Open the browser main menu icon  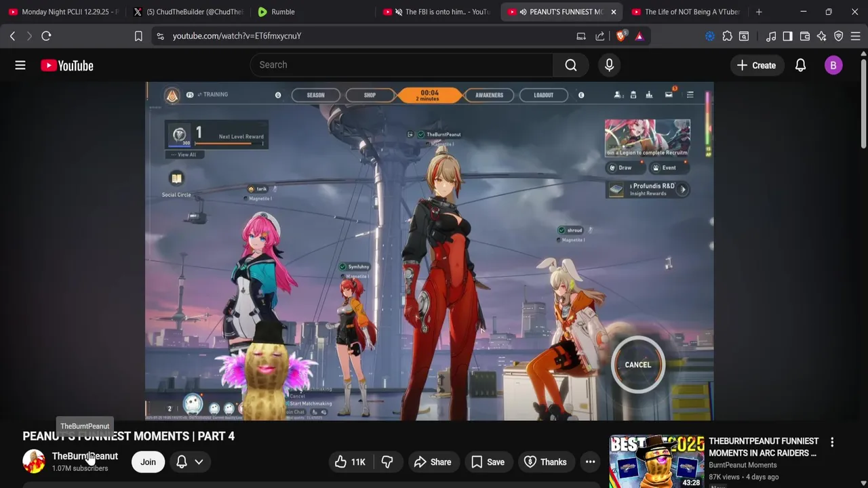856,36
